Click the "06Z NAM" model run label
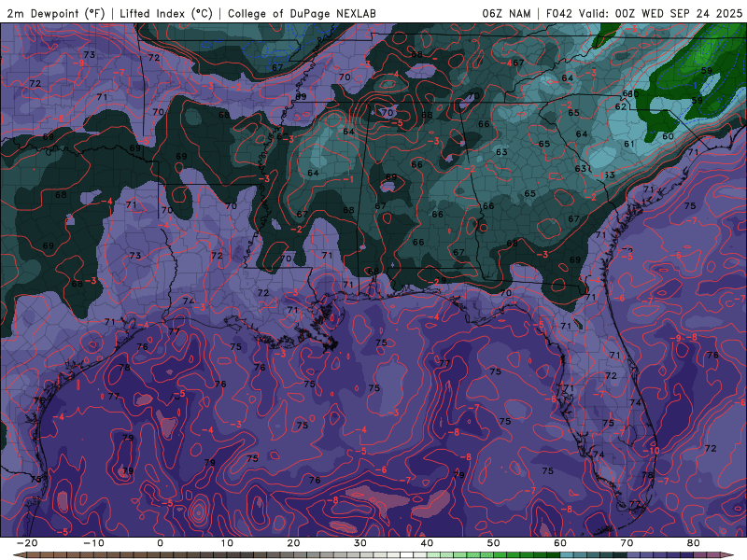The width and height of the screenshot is (747, 560). (506, 13)
